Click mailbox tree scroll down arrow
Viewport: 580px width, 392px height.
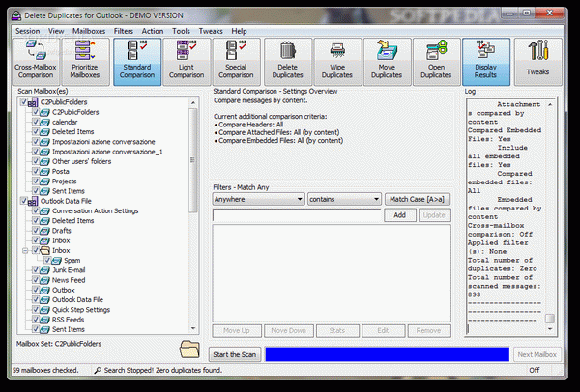pos(193,328)
